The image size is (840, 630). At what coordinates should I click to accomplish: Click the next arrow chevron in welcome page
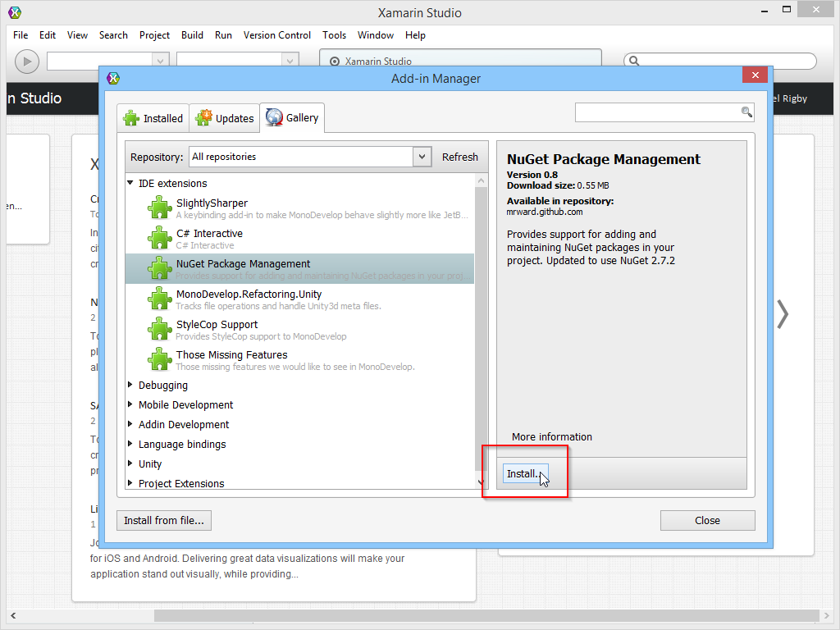click(x=783, y=314)
